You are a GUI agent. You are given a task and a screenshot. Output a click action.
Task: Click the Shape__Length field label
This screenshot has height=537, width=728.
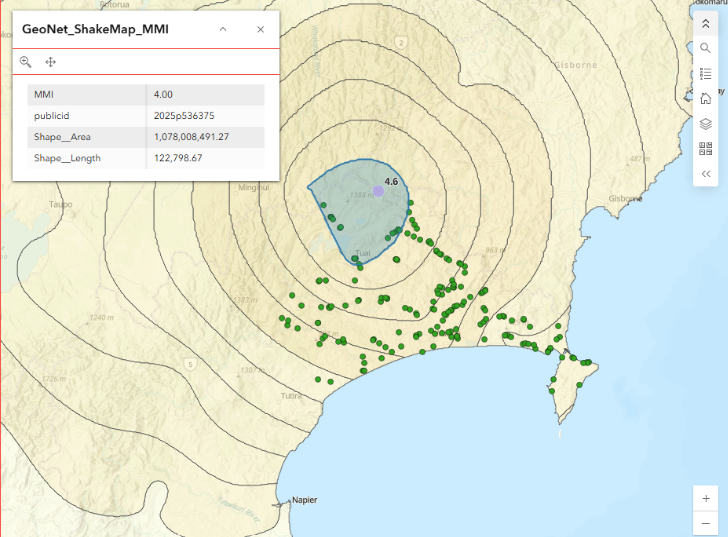pyautogui.click(x=67, y=158)
